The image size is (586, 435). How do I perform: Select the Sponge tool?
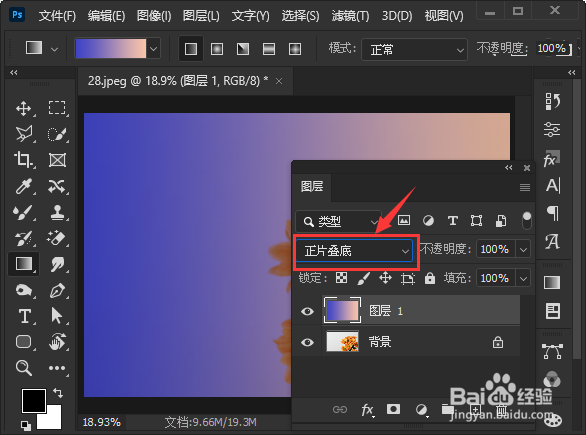click(24, 290)
